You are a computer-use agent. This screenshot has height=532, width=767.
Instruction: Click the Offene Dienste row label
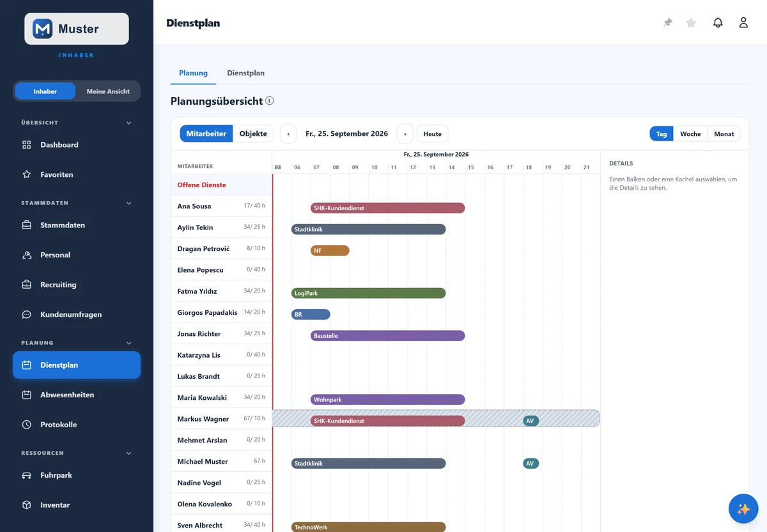point(201,185)
